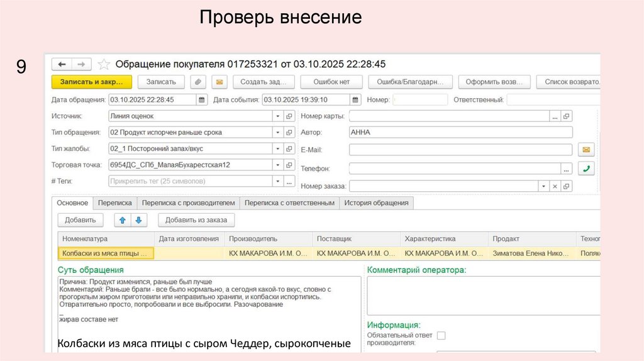Clear Номер заказа with the X icon
The width and height of the screenshot is (644, 361).
pyautogui.click(x=555, y=186)
